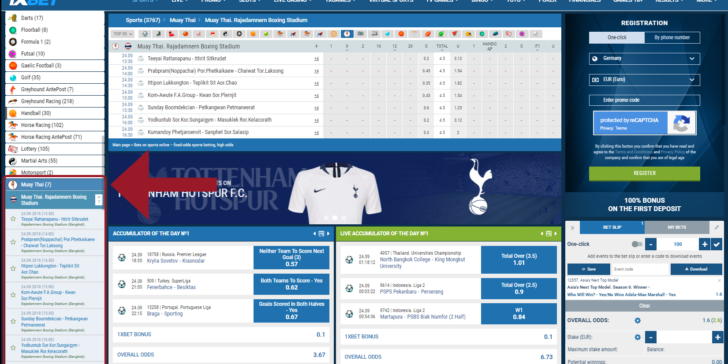Open the Darts sport icon in sidebar
The height and width of the screenshot is (364, 728).
coord(13,18)
